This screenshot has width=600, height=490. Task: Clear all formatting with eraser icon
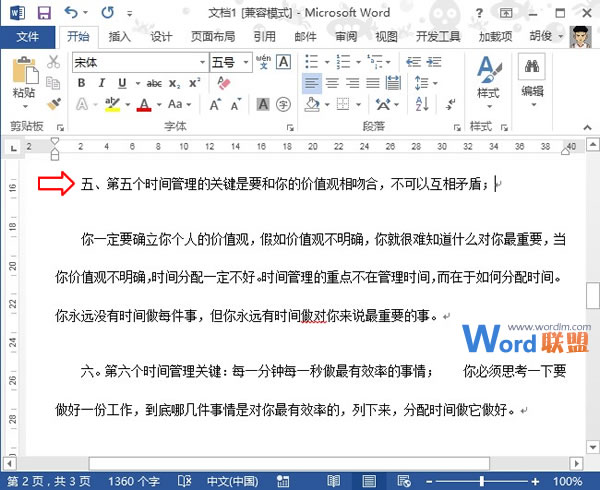(x=223, y=83)
